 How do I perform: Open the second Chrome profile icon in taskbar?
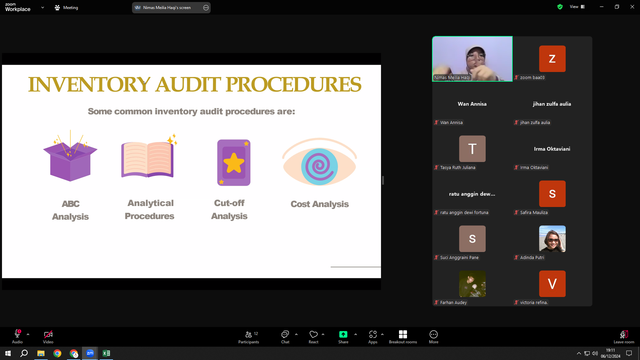(73, 353)
